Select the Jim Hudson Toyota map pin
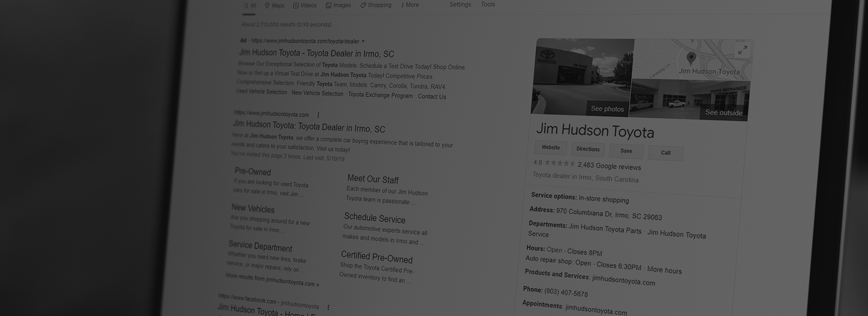Image resolution: width=868 pixels, height=316 pixels. pos(691,58)
